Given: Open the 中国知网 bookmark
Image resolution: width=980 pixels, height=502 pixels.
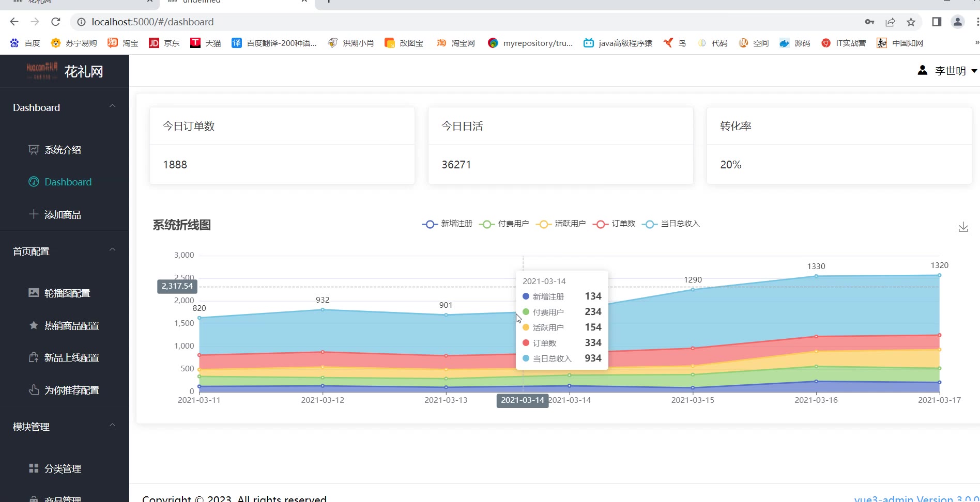Looking at the screenshot, I should pyautogui.click(x=900, y=43).
